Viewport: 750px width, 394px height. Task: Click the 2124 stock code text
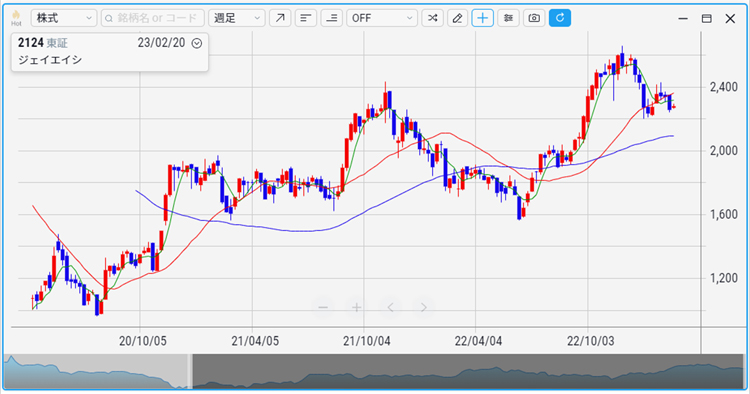[x=31, y=43]
